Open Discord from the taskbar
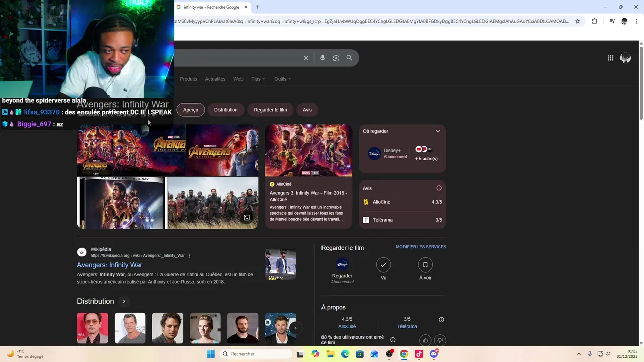 [x=434, y=354]
